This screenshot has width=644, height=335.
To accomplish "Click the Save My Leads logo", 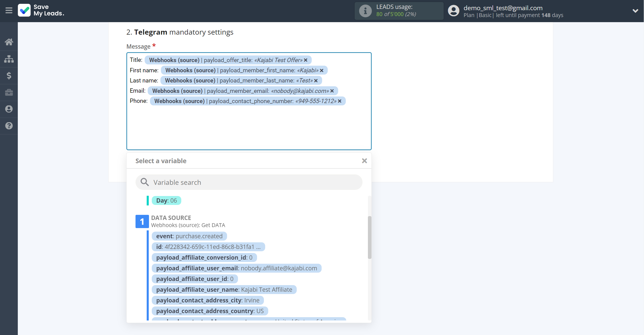I will [x=41, y=10].
